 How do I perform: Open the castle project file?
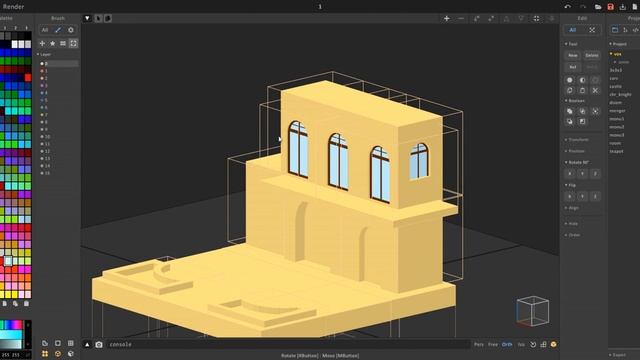click(616, 87)
